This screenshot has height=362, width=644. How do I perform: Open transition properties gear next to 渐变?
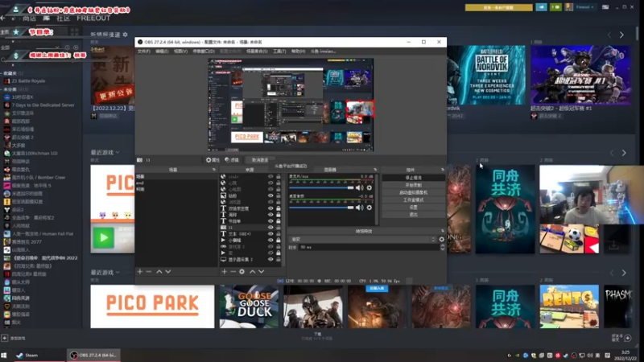(441, 239)
